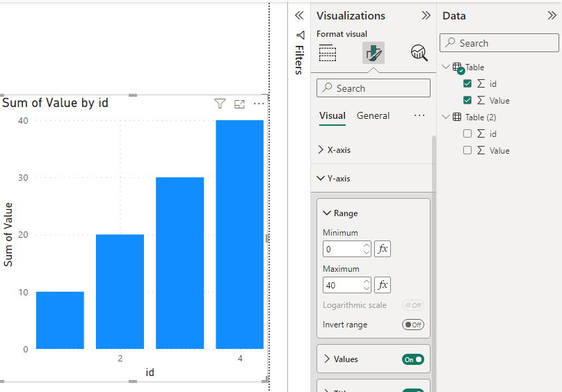
Task: Click the Table (2) dataset icon
Action: click(x=457, y=117)
